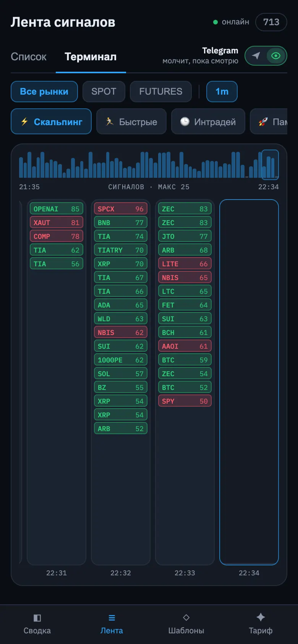Select the Все рынки filter
This screenshot has width=298, height=644.
44,92
